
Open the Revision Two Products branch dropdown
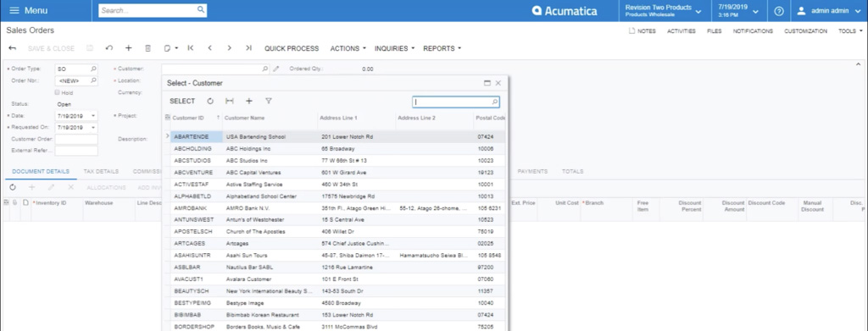[x=665, y=10]
